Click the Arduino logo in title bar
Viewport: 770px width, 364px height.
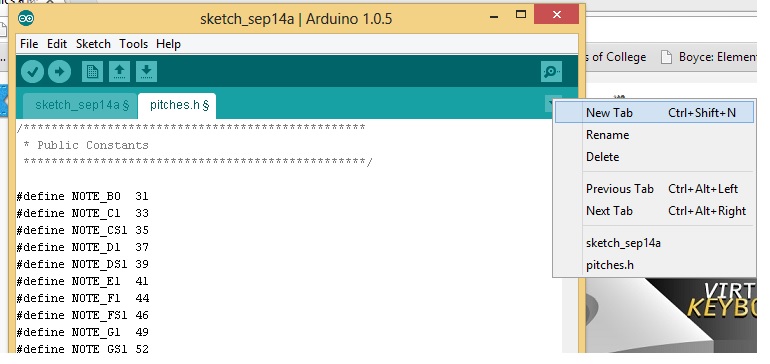pos(26,19)
